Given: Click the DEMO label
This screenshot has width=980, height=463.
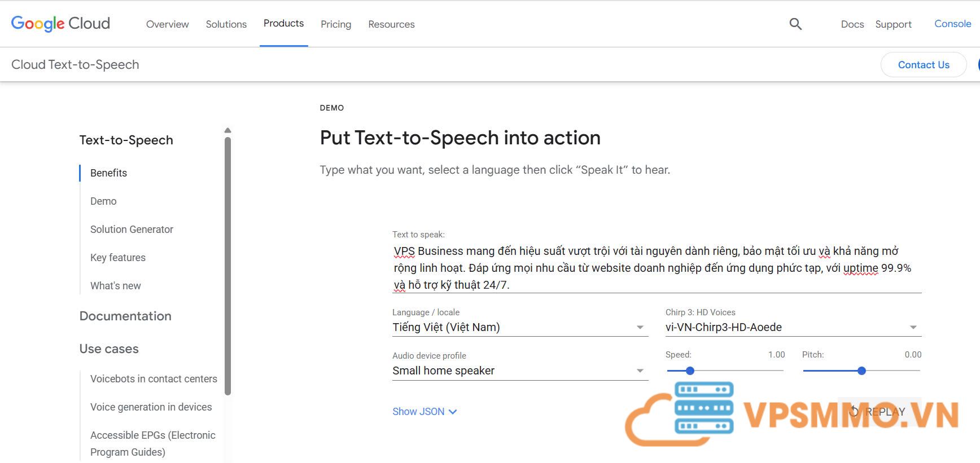Looking at the screenshot, I should pyautogui.click(x=332, y=108).
